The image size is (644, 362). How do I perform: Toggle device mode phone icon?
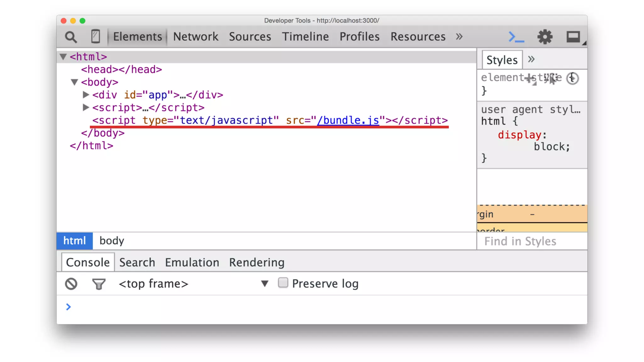(x=96, y=36)
